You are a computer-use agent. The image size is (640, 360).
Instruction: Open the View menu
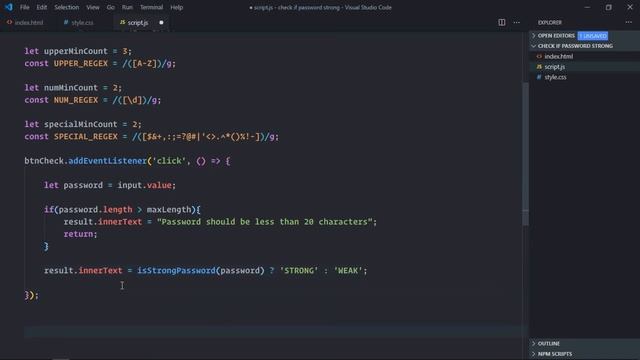(x=93, y=7)
